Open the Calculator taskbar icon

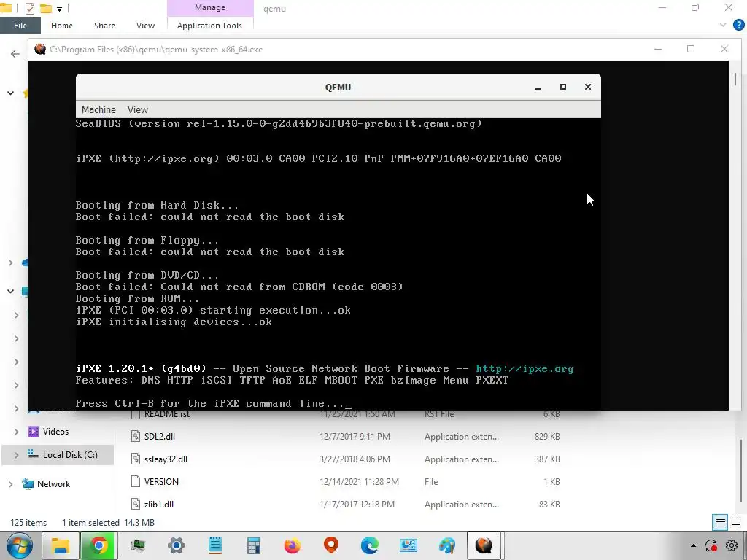(253, 545)
